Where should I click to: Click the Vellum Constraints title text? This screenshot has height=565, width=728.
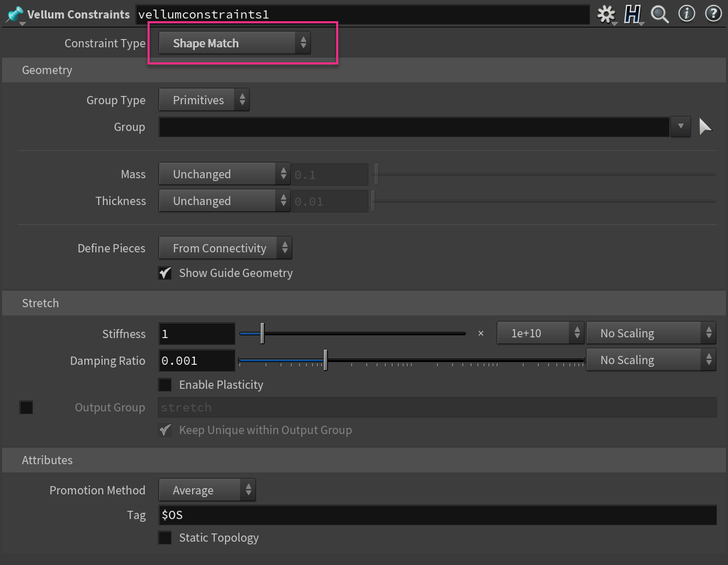(78, 14)
